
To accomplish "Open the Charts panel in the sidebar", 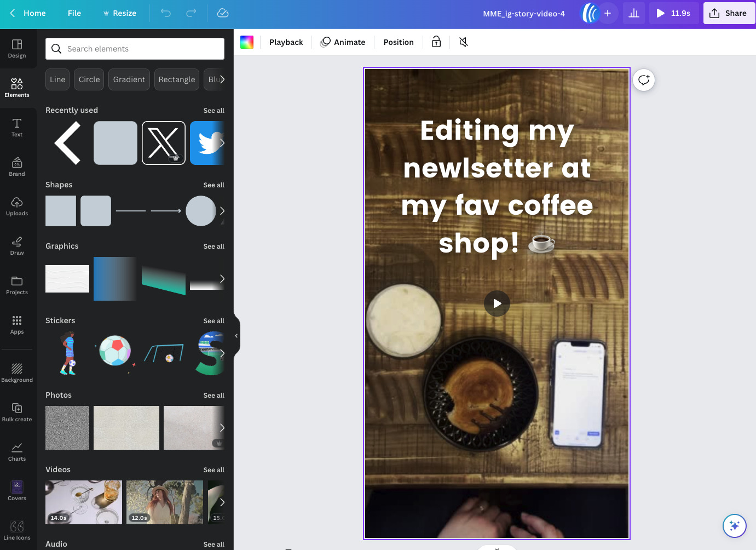I will point(16,451).
